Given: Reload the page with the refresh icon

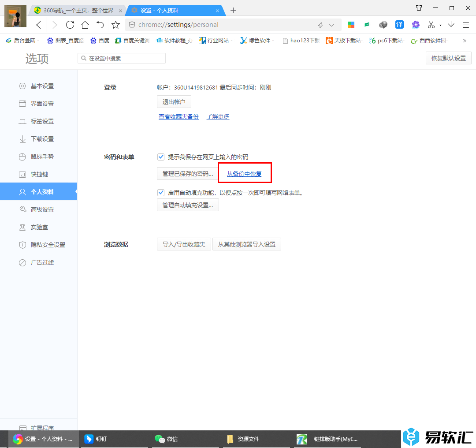Looking at the screenshot, I should point(70,25).
